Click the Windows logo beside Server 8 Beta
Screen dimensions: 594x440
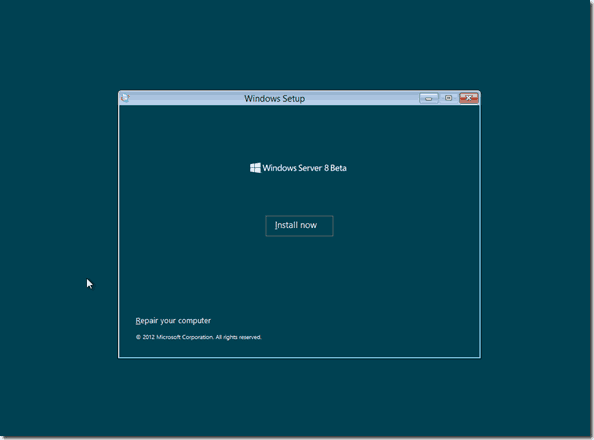[x=255, y=168]
